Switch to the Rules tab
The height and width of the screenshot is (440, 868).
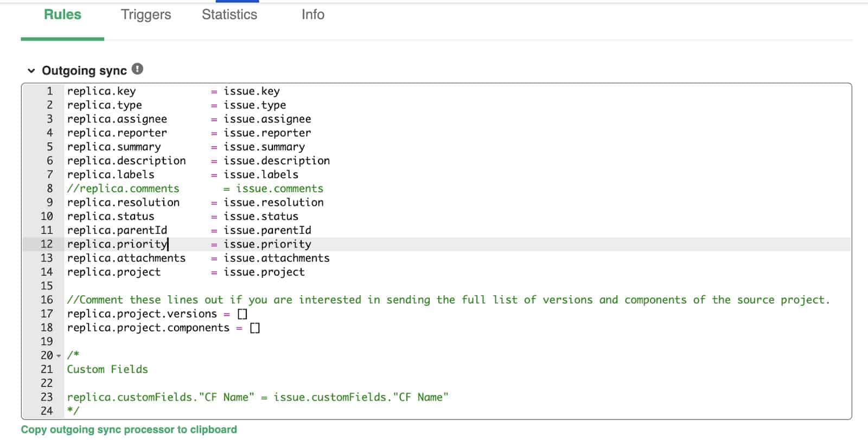62,15
